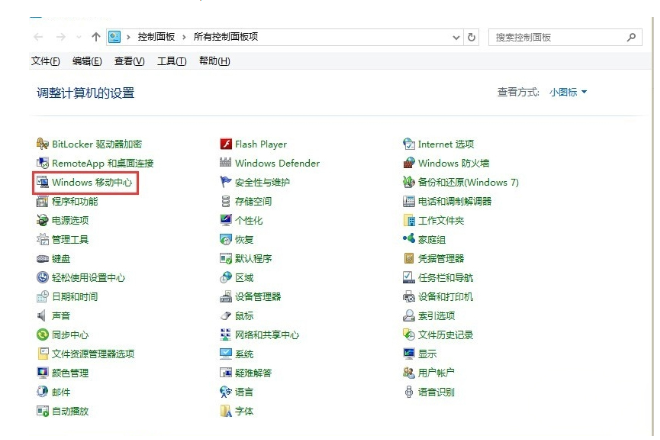Open 文件资源管理器选项 link
The height and width of the screenshot is (440, 660).
coord(93,354)
